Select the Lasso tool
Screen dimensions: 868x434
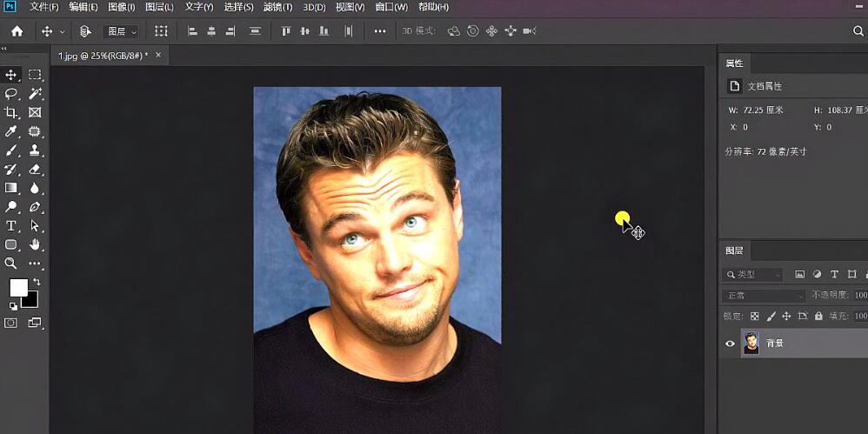click(x=11, y=94)
